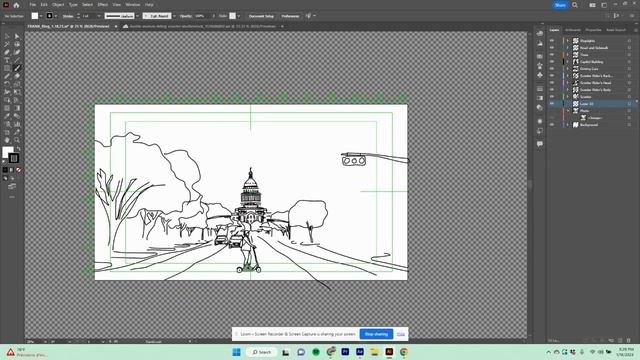Hide the Road and Sidewalk layer
This screenshot has height=360, width=640.
click(552, 48)
